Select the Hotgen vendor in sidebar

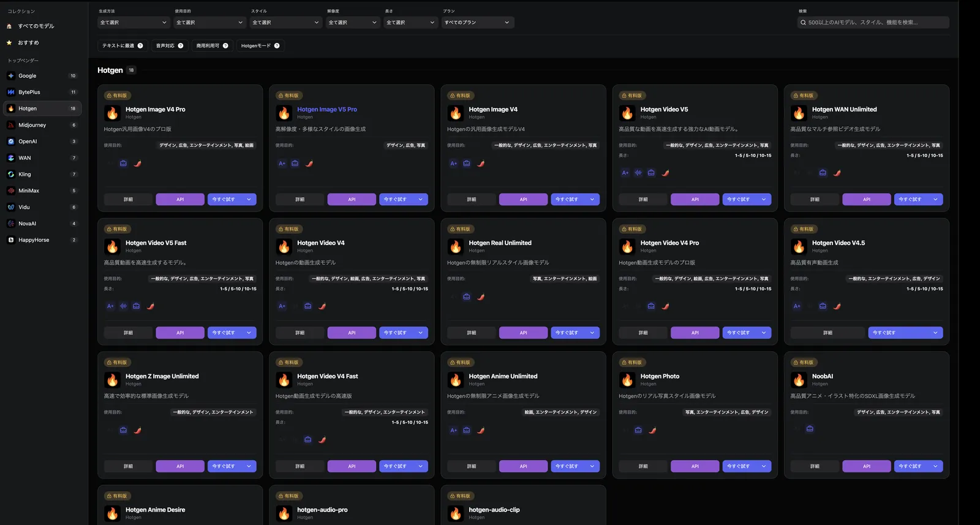pyautogui.click(x=43, y=108)
